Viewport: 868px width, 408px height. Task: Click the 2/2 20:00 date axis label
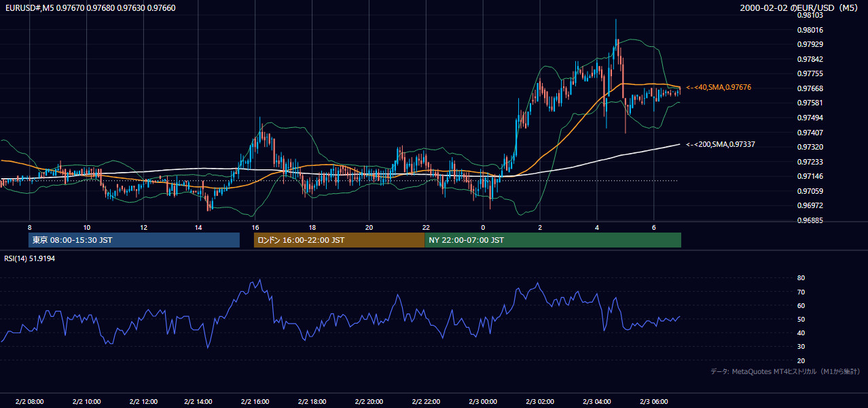[369, 401]
